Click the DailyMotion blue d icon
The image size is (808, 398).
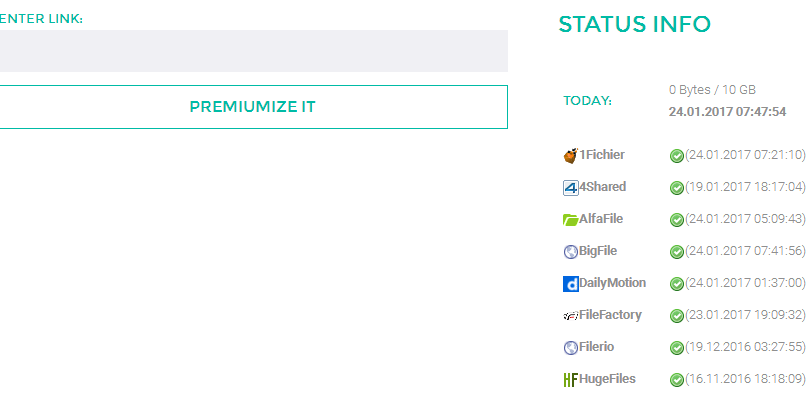click(x=570, y=284)
